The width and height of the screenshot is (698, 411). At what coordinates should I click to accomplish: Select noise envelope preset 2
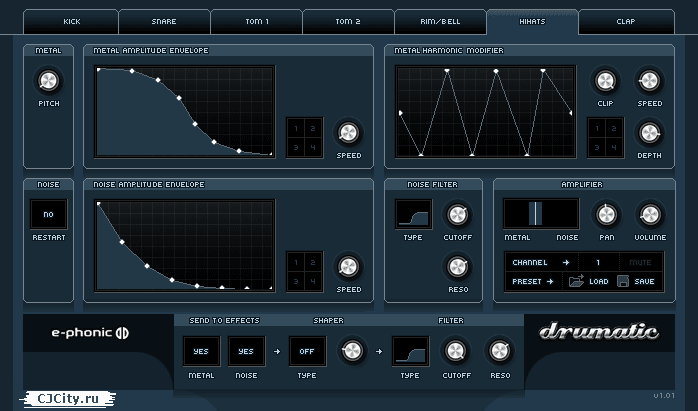(x=313, y=262)
